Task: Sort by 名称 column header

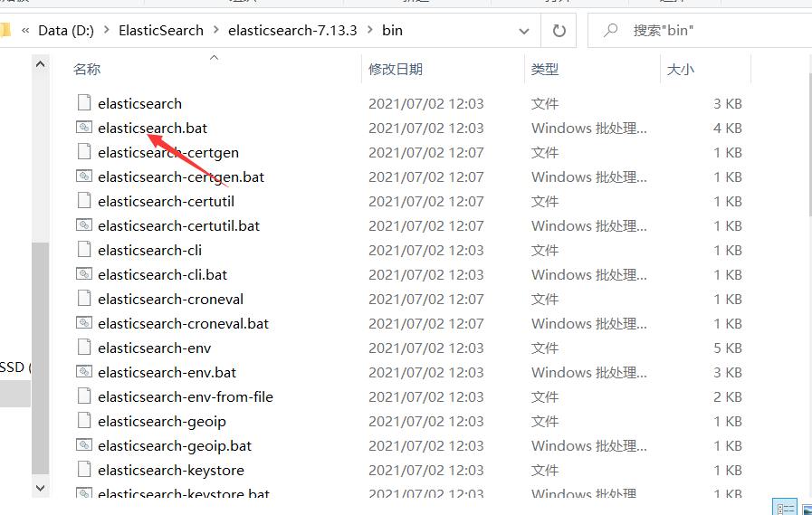Action: tap(87, 69)
